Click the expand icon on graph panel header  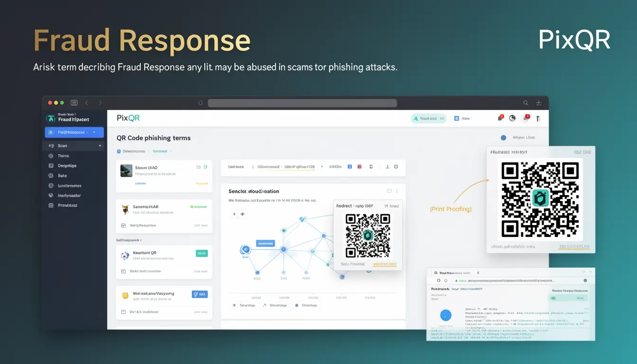click(x=389, y=191)
